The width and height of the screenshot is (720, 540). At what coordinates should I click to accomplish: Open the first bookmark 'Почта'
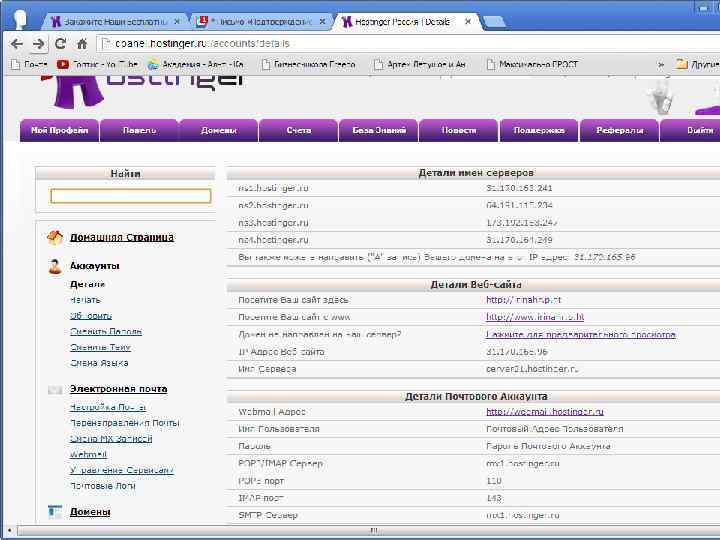[29, 65]
